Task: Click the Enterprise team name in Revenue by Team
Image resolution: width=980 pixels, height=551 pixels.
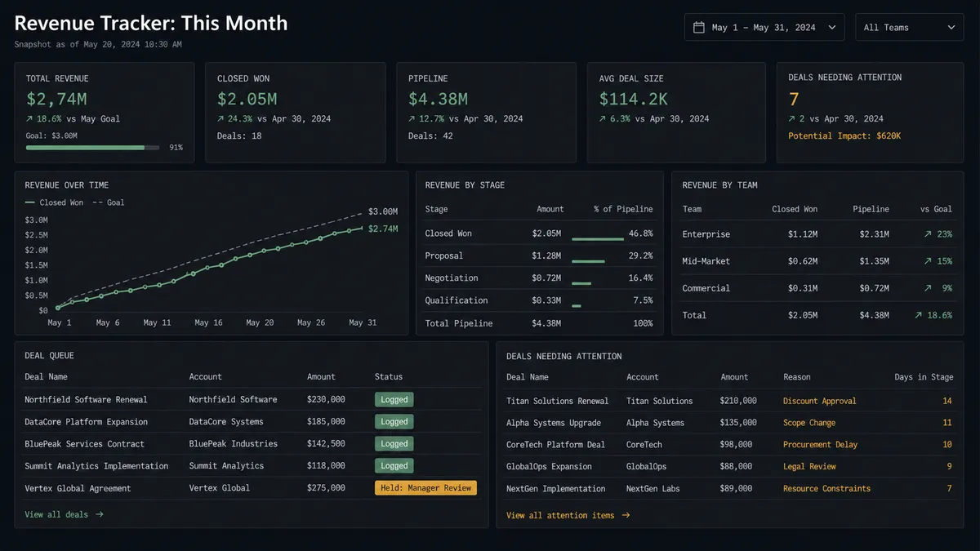Action: pyautogui.click(x=706, y=234)
